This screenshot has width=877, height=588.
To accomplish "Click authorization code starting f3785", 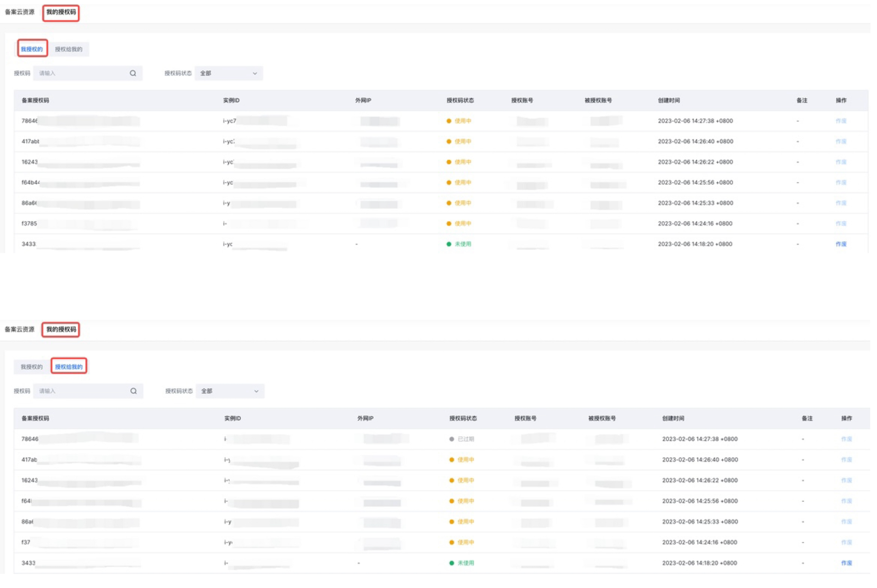I will (x=29, y=223).
